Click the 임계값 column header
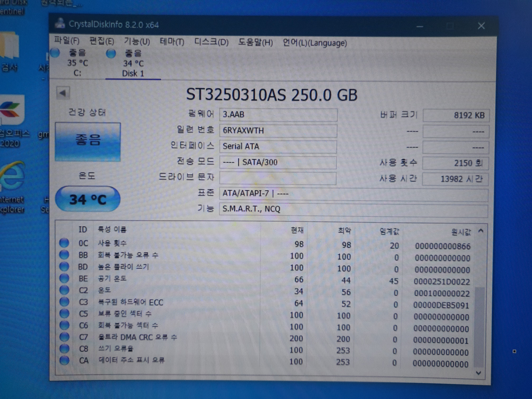Image resolution: width=532 pixels, height=399 pixels. point(389,232)
